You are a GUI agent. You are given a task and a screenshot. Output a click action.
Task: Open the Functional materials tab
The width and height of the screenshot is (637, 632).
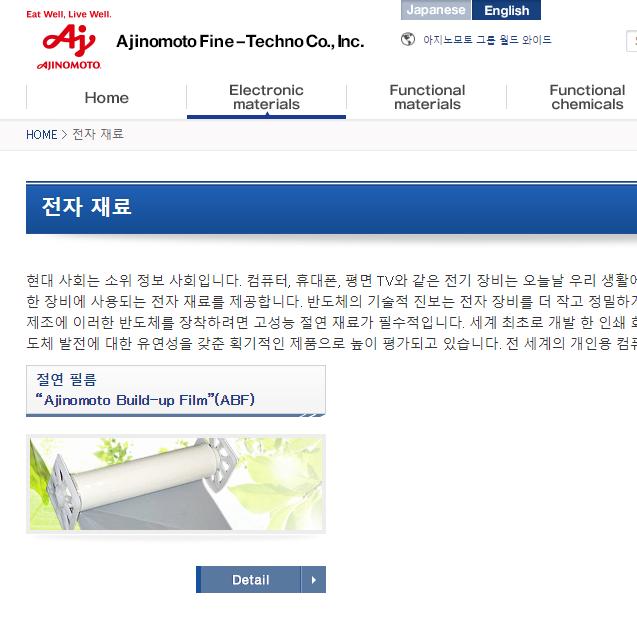click(x=427, y=97)
